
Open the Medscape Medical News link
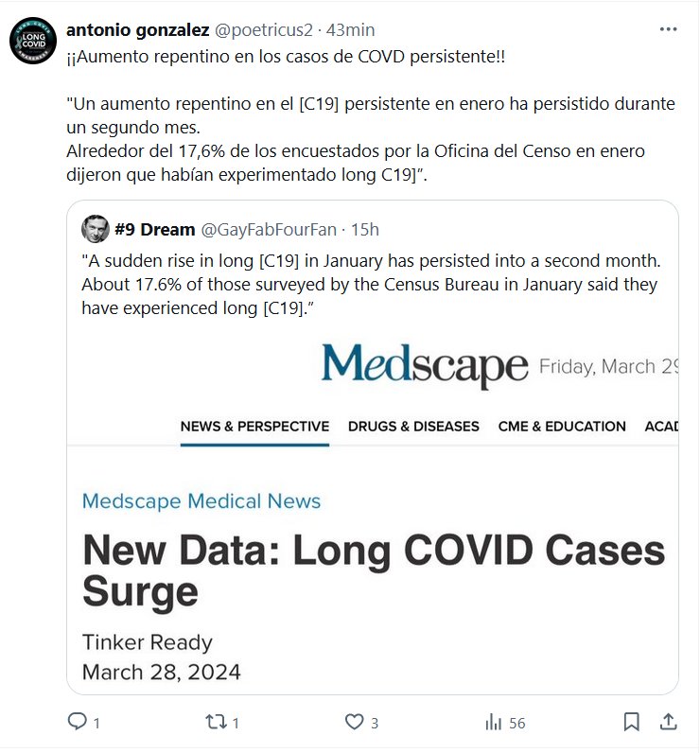point(201,501)
